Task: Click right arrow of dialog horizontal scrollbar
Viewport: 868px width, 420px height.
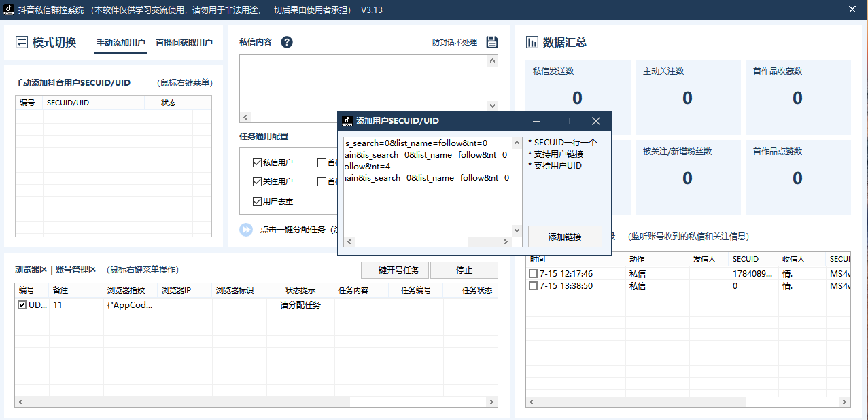Action: coord(506,242)
